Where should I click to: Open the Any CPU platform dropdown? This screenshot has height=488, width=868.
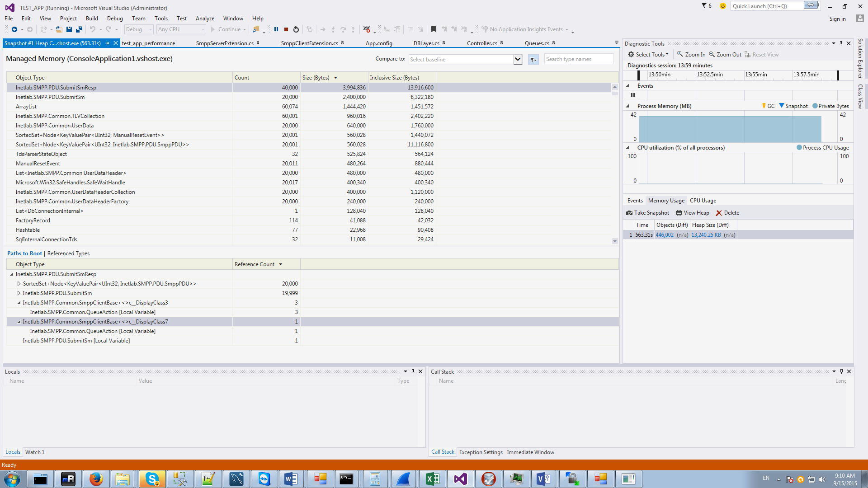181,29
